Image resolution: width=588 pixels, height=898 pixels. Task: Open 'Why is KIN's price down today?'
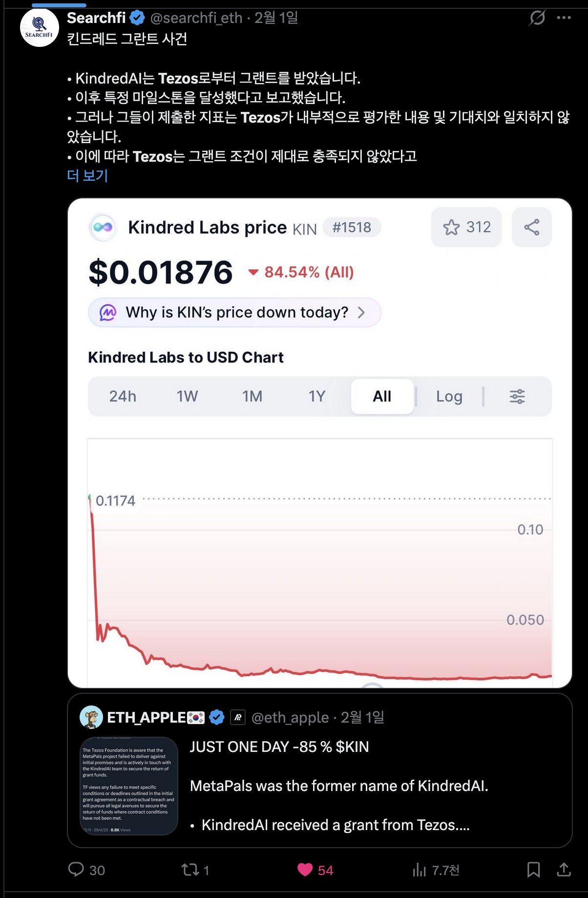coord(234,312)
